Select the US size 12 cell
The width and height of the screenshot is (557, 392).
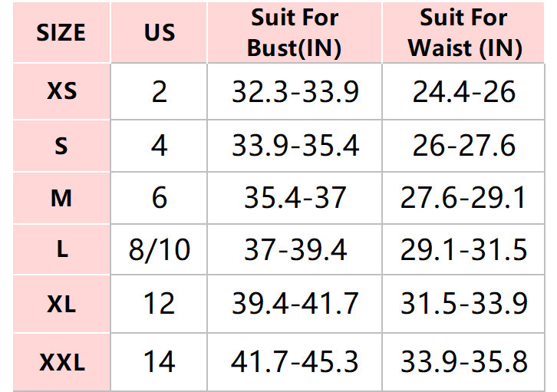coord(160,304)
